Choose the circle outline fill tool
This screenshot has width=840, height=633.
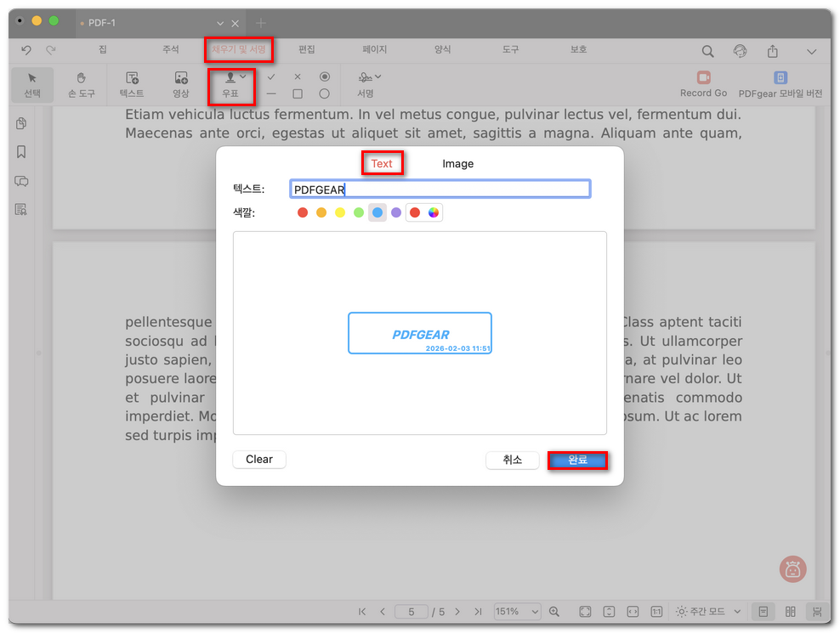tap(325, 93)
